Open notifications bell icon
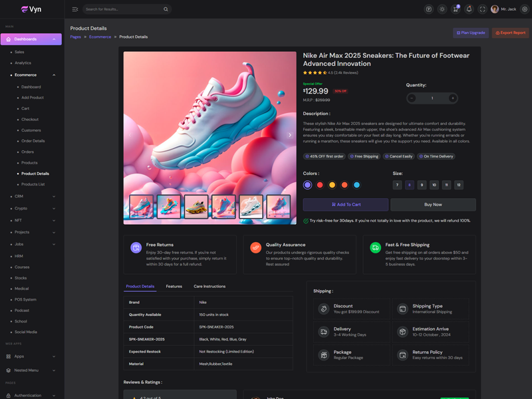532x399 pixels. click(x=469, y=9)
